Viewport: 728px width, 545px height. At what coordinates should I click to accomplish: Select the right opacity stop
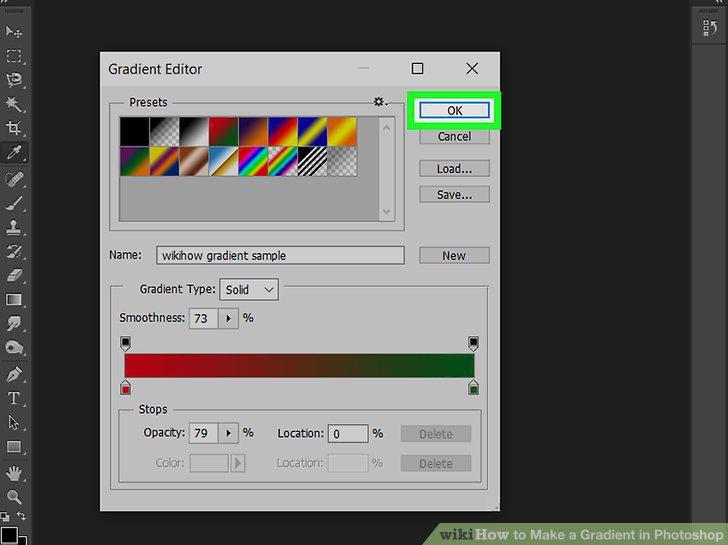click(473, 344)
